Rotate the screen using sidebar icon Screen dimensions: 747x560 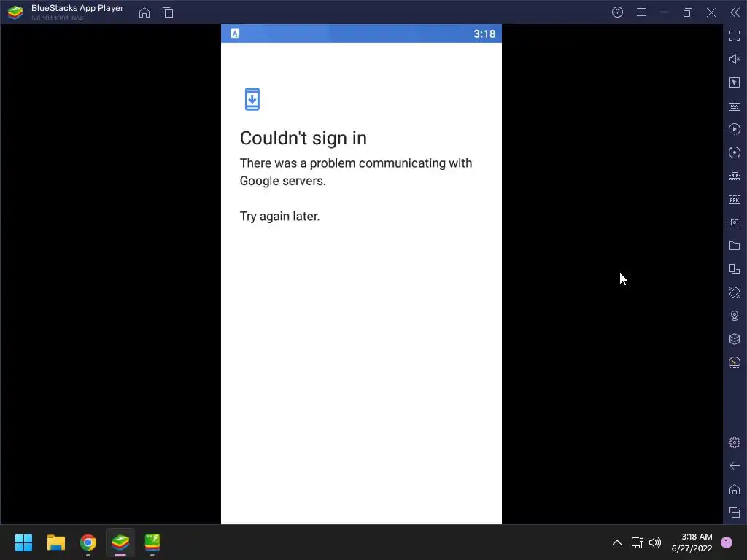735,269
